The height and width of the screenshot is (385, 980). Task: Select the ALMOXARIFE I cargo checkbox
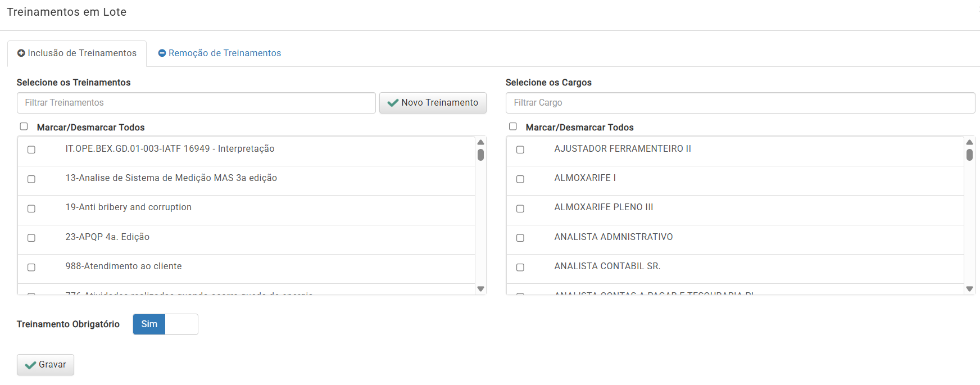coord(520,179)
